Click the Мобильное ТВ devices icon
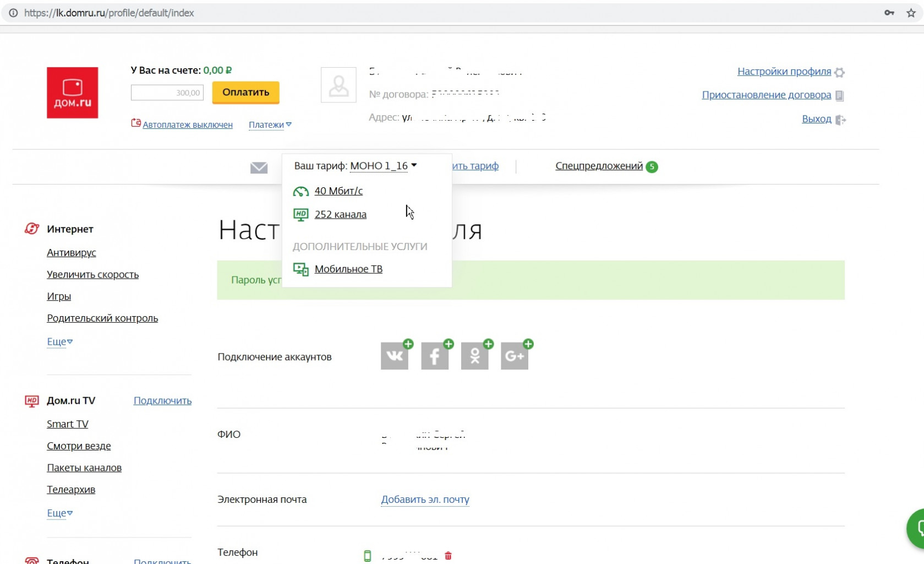The width and height of the screenshot is (924, 564). pos(300,269)
